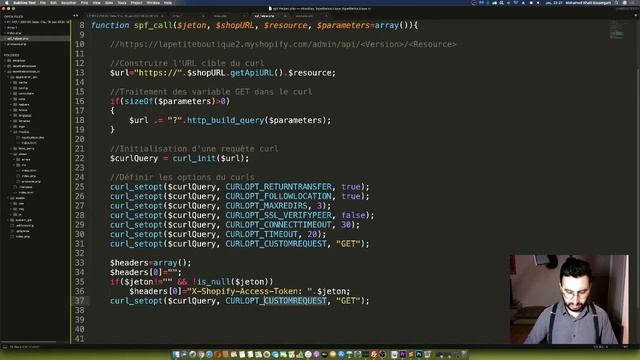Expand the cache folder

click(x=11, y=82)
